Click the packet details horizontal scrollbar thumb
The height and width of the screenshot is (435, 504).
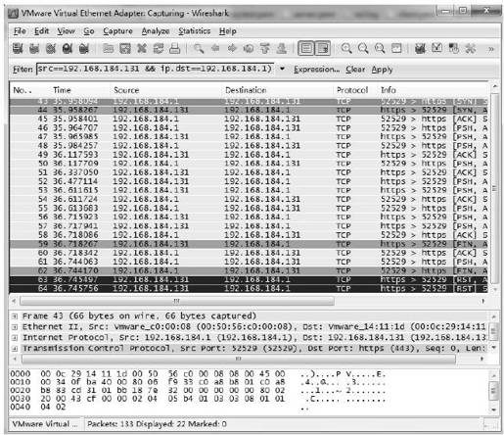(239, 359)
